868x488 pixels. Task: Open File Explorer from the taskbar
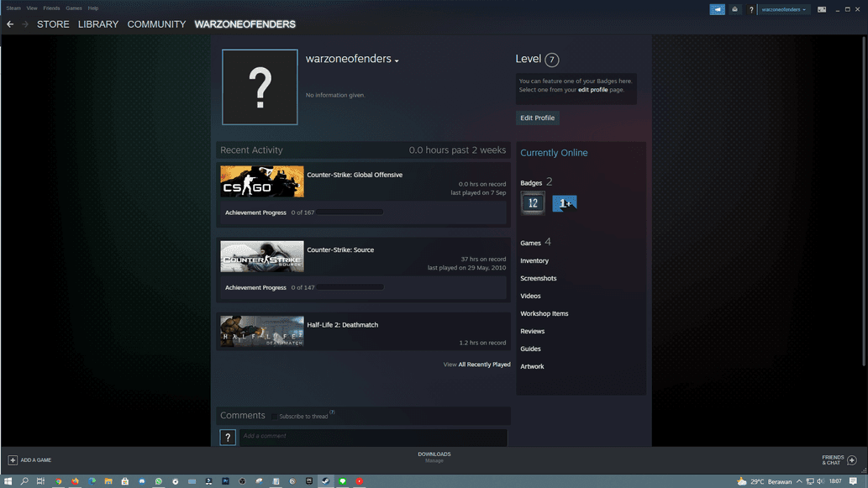(x=108, y=481)
